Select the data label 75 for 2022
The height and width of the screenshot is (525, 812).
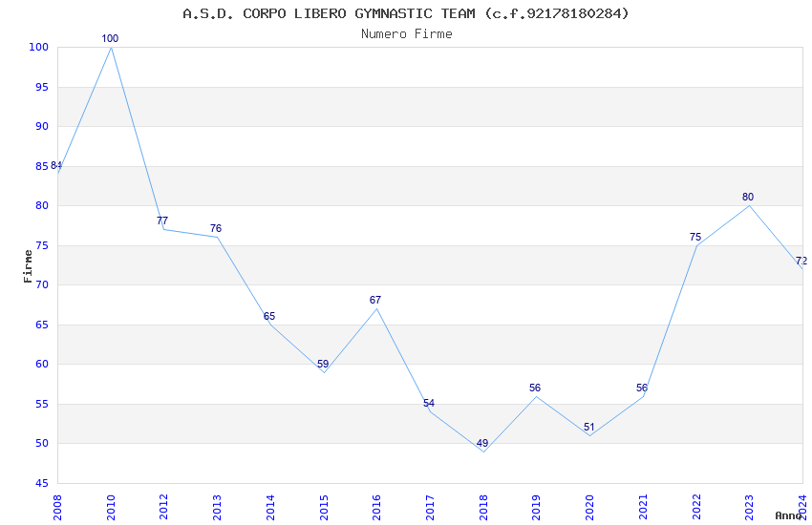point(695,237)
